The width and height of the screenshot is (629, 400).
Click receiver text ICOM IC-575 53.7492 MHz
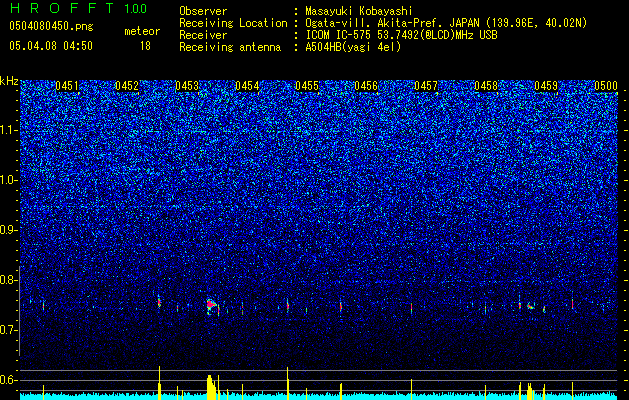pyautogui.click(x=401, y=35)
